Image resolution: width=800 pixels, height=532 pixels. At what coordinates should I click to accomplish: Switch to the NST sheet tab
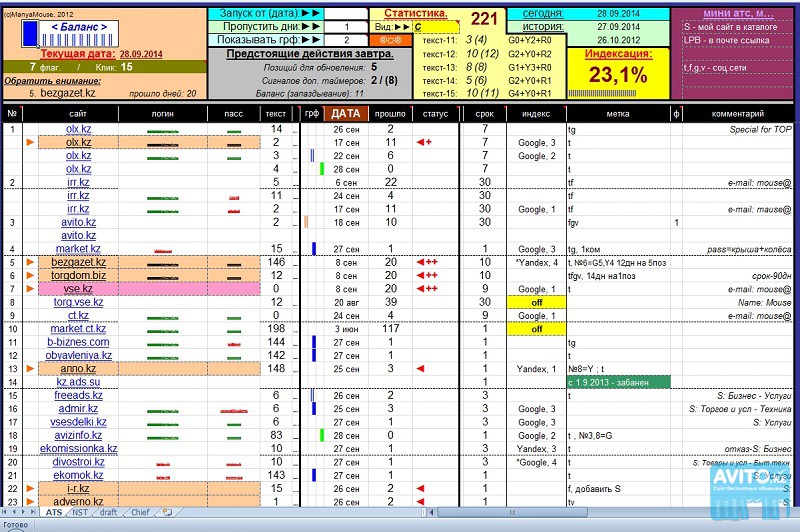(x=81, y=512)
